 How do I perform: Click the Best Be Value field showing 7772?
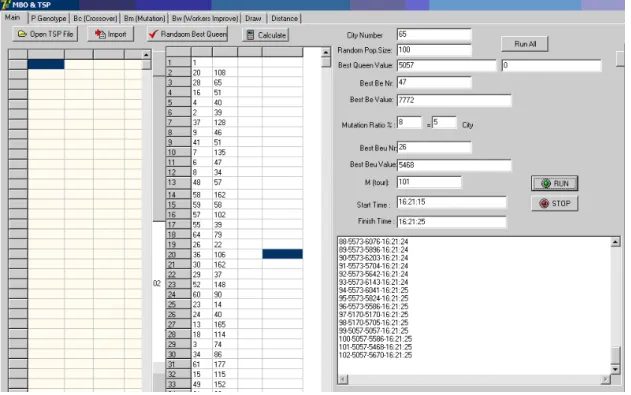454,100
